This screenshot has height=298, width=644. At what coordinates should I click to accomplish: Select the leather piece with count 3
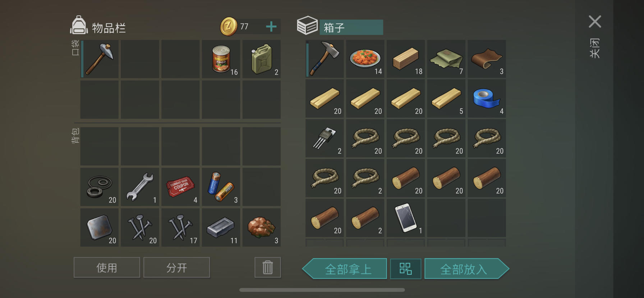click(487, 59)
